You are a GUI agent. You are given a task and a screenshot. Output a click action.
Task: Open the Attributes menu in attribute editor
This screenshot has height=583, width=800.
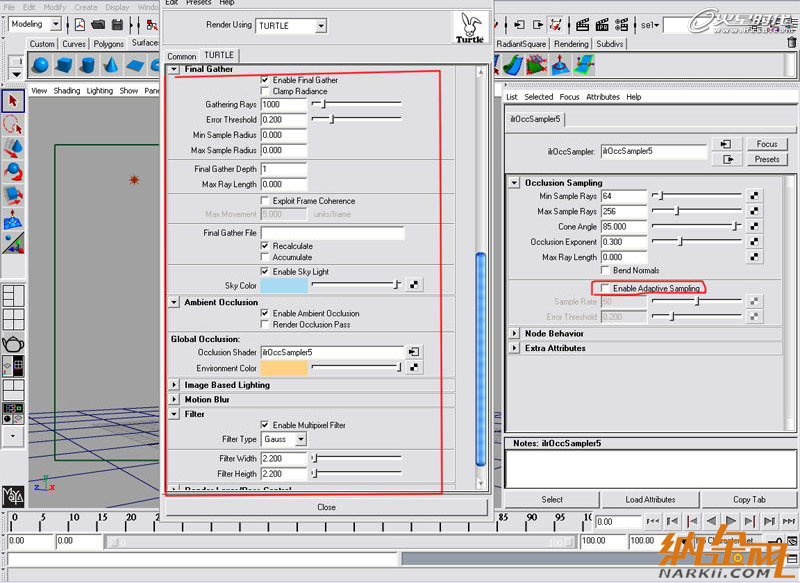pos(602,97)
